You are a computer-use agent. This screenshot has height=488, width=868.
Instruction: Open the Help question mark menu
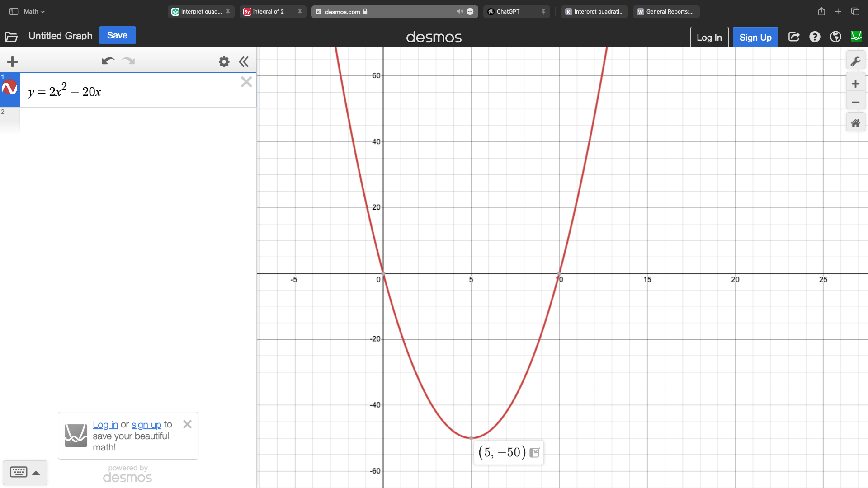click(x=815, y=37)
